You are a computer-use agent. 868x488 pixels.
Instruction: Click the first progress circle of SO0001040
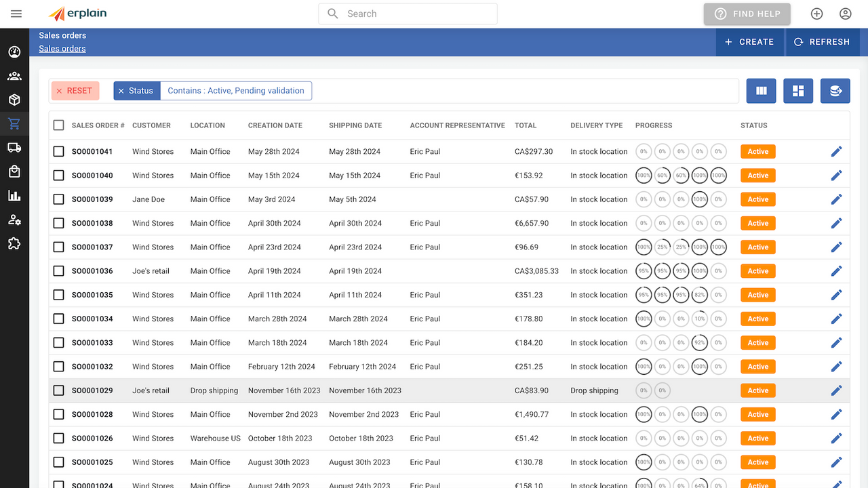click(x=644, y=176)
